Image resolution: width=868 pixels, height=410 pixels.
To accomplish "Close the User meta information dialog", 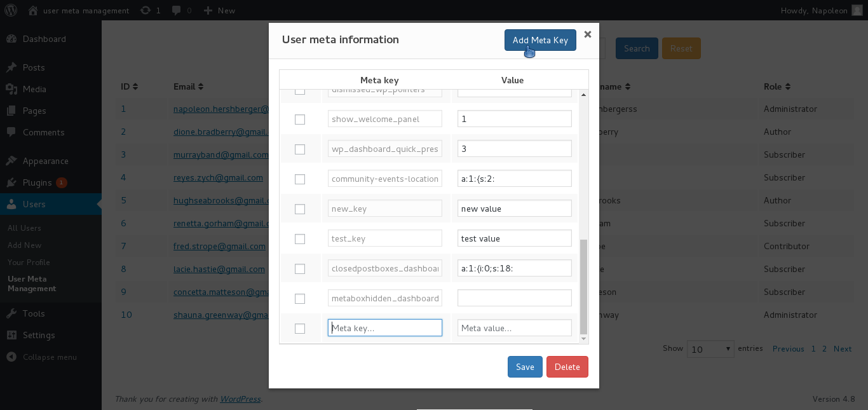I will (x=588, y=34).
